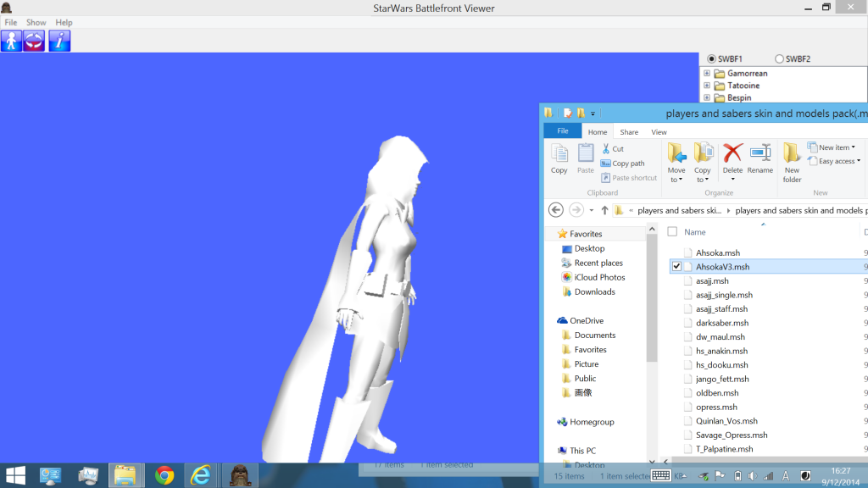Screen dimensions: 868x488
Task: Click Explorer Back navigation arrow
Action: pyautogui.click(x=556, y=210)
